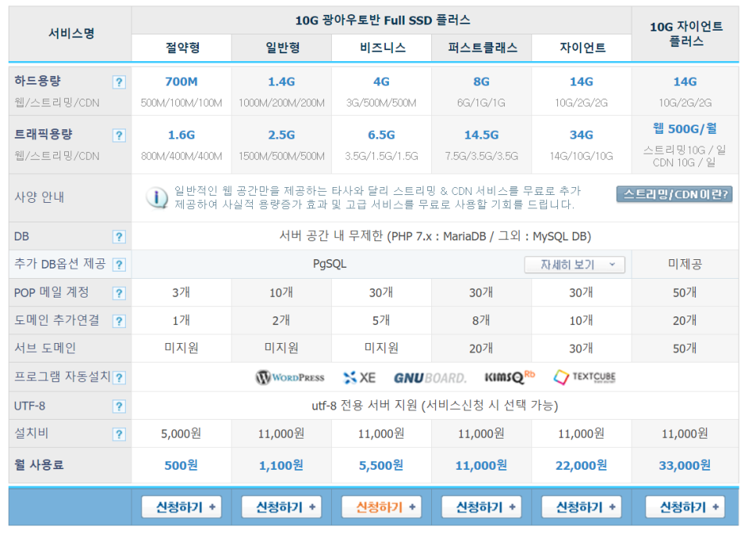Click the 1.4G hard capacity value
The height and width of the screenshot is (538, 756).
click(282, 82)
